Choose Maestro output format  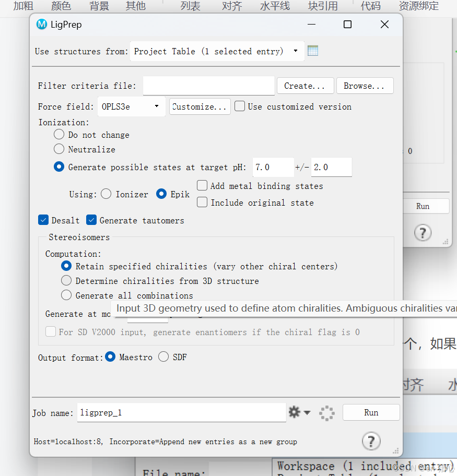click(110, 356)
